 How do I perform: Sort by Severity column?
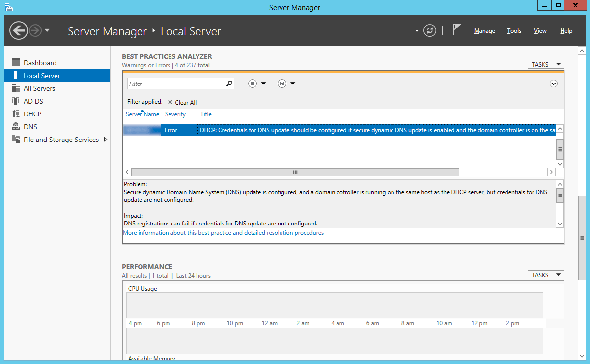click(175, 114)
